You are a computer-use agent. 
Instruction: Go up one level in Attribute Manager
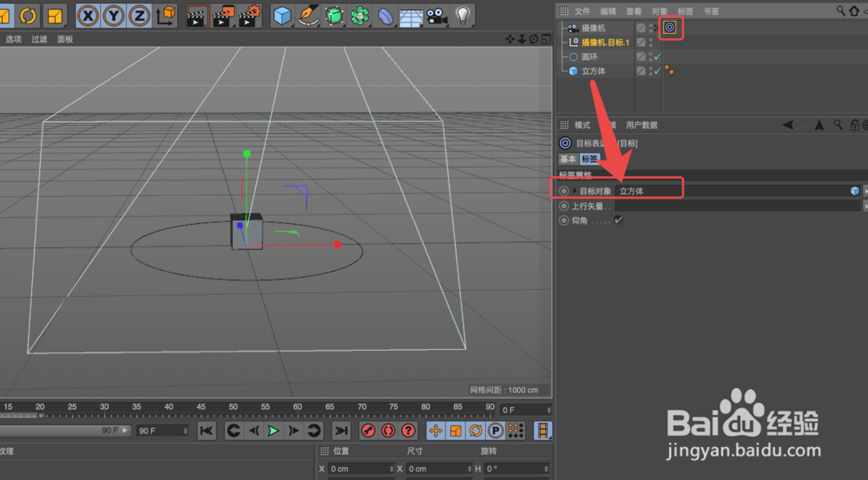[819, 125]
